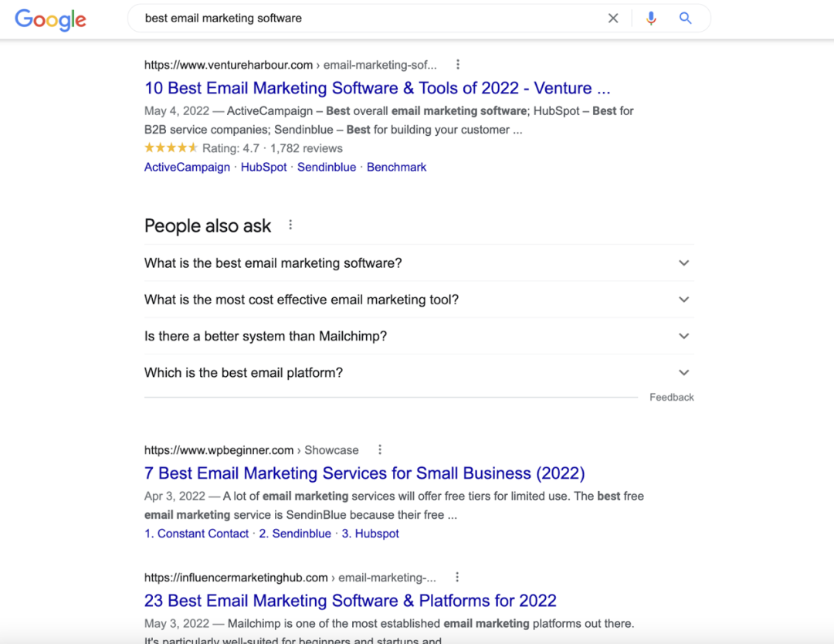Open the three-dot menu on the ventureharbour.com result

458,65
